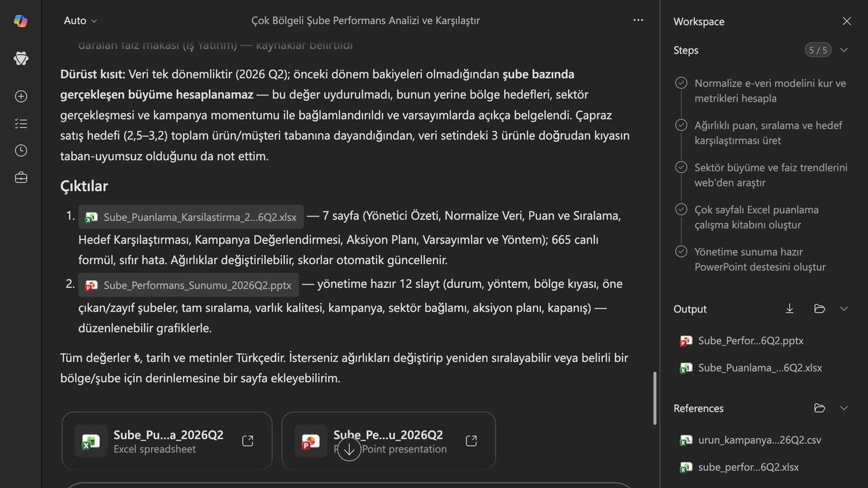Click icon beside urun_kampanya...26Q2.csv reference

point(686,440)
